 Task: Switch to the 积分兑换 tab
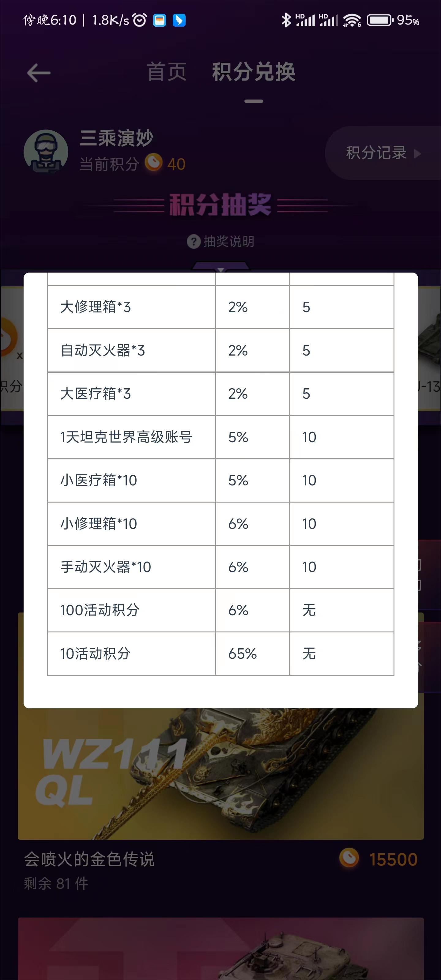(254, 72)
